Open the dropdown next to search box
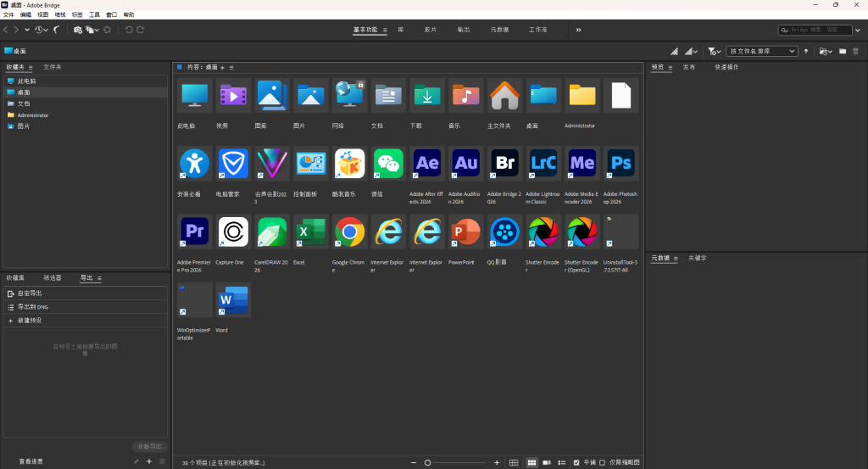 (x=858, y=30)
